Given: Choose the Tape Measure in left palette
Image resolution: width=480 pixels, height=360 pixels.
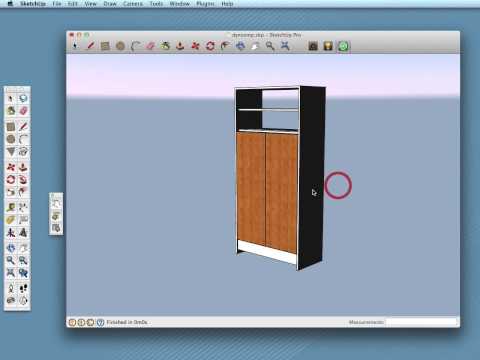Looking at the screenshot, I should coord(11,208).
